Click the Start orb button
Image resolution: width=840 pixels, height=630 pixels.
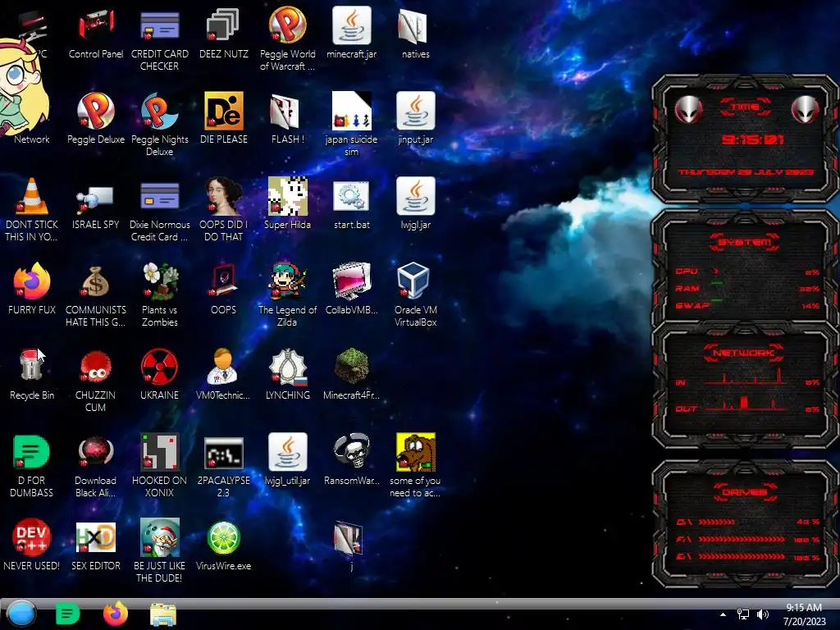21,614
